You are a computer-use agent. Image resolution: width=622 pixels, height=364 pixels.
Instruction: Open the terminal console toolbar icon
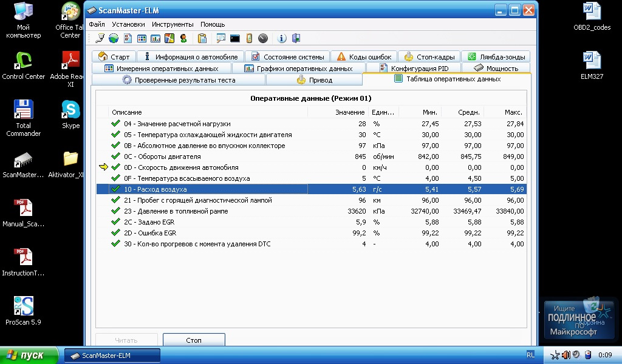pyautogui.click(x=235, y=38)
